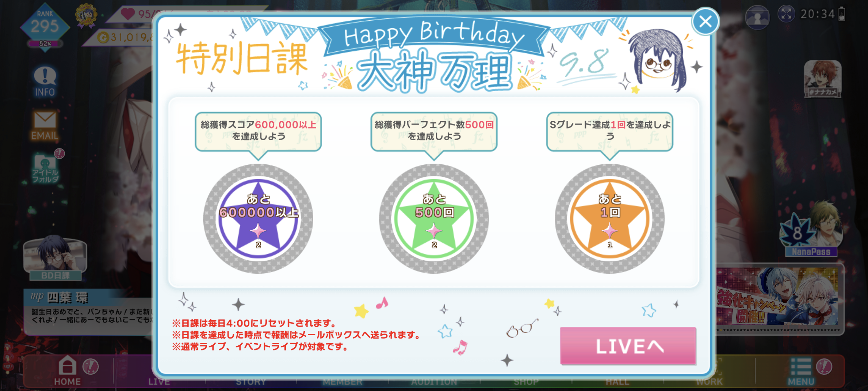
Task: Tap the 四葉 環 dialogue message box
Action: 88,311
